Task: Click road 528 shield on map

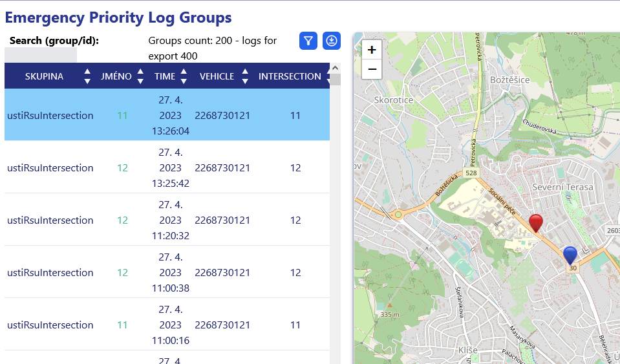Action: (x=471, y=173)
